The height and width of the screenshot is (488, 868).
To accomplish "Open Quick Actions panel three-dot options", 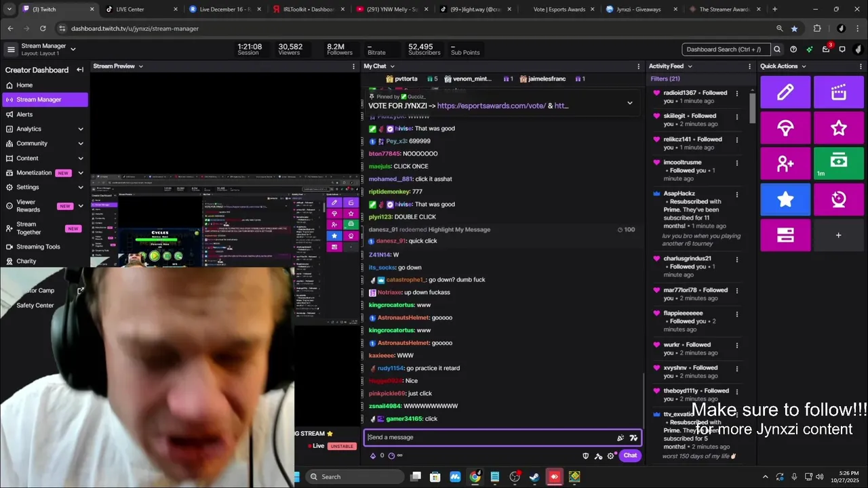I will [861, 66].
